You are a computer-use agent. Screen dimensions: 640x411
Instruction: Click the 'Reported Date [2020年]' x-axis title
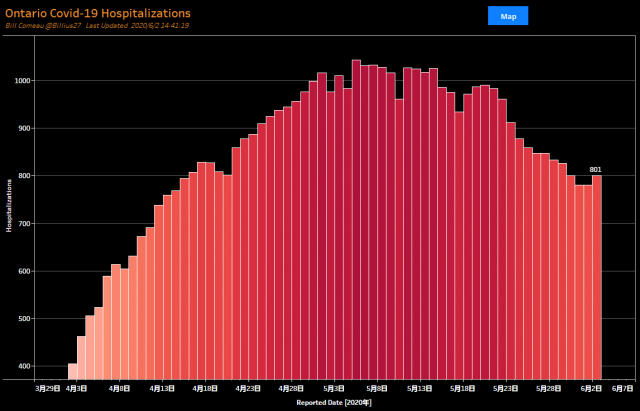tap(334, 403)
